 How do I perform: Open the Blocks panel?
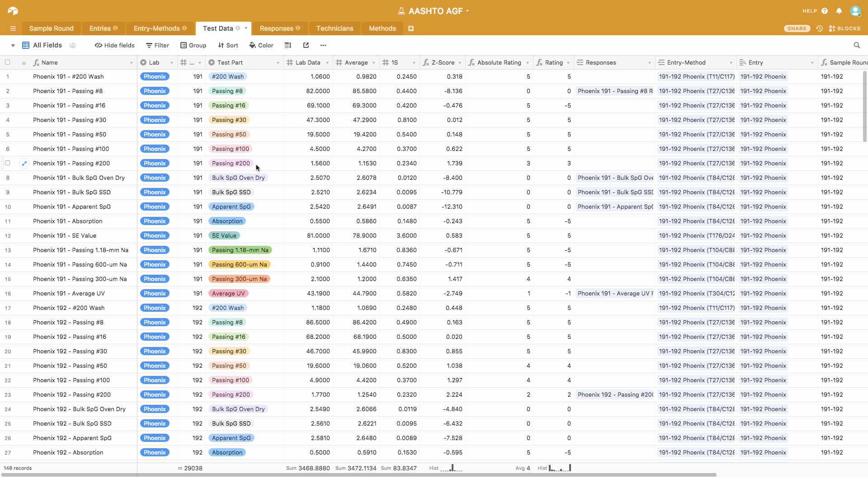(x=844, y=28)
